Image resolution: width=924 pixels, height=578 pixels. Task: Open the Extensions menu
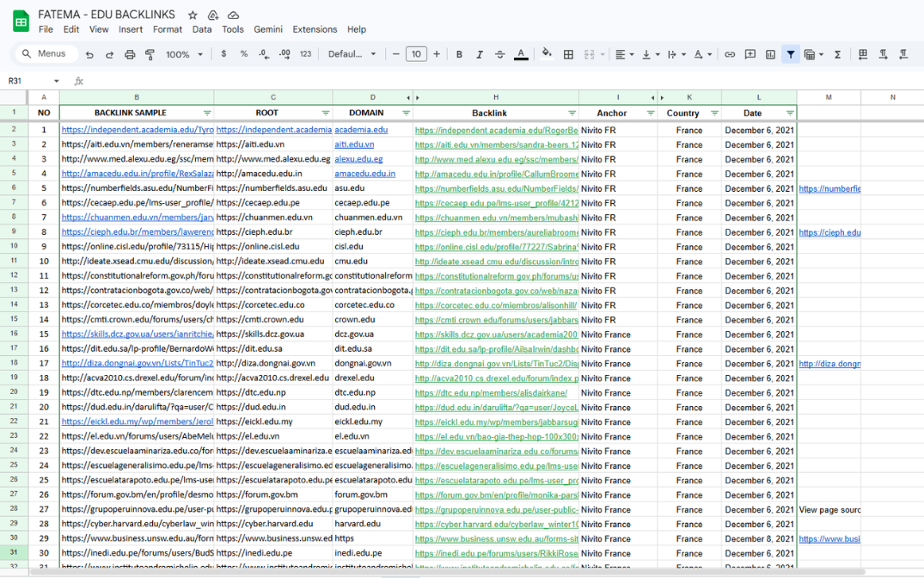tap(315, 29)
